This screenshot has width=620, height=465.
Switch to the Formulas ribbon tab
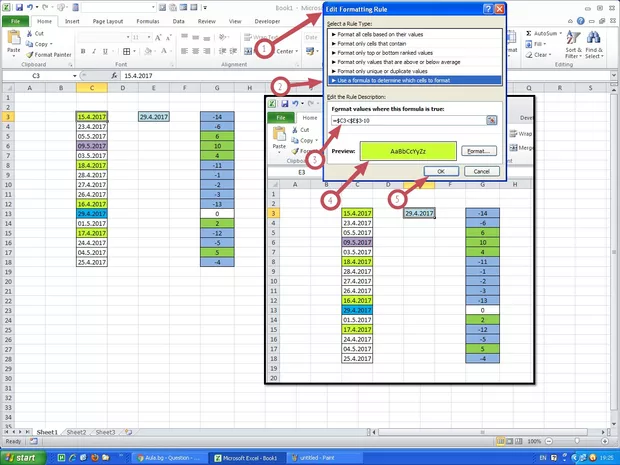tap(148, 21)
